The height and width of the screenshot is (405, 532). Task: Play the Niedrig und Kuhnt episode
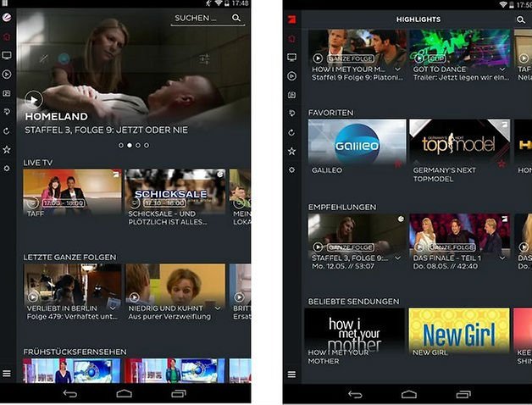(x=135, y=297)
